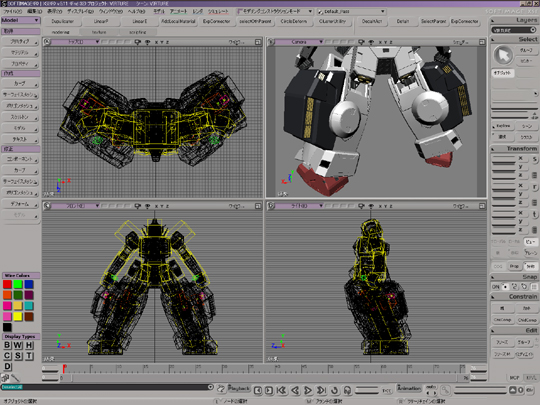Click the B display type icon
Image resolution: width=540 pixels, height=405 pixels.
point(7,345)
